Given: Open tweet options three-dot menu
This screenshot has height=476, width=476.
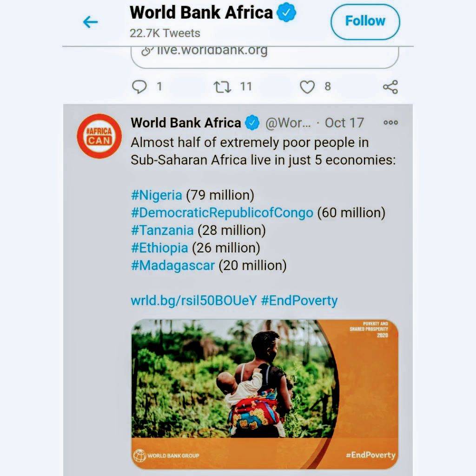Looking at the screenshot, I should click(x=390, y=123).
